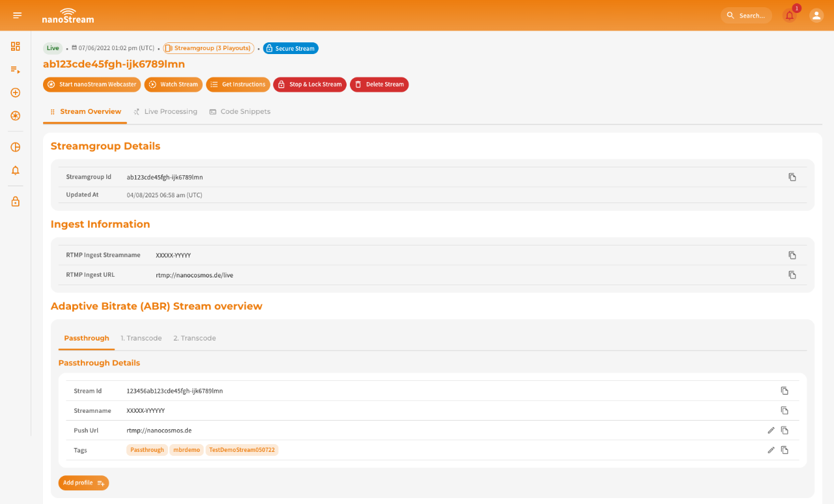Select the 2. Transcode tab
This screenshot has height=504, width=834.
(195, 339)
